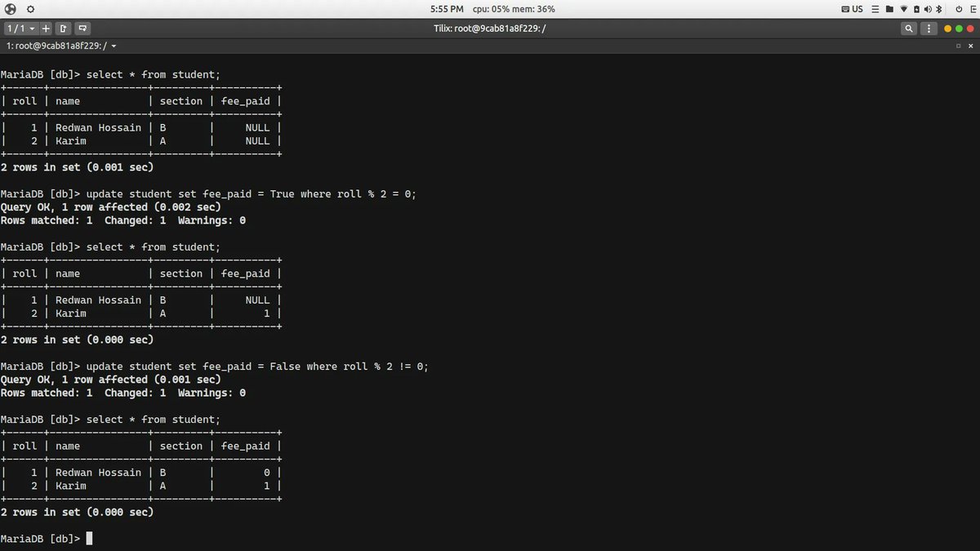
Task: Open the power button menu
Action: 959,9
